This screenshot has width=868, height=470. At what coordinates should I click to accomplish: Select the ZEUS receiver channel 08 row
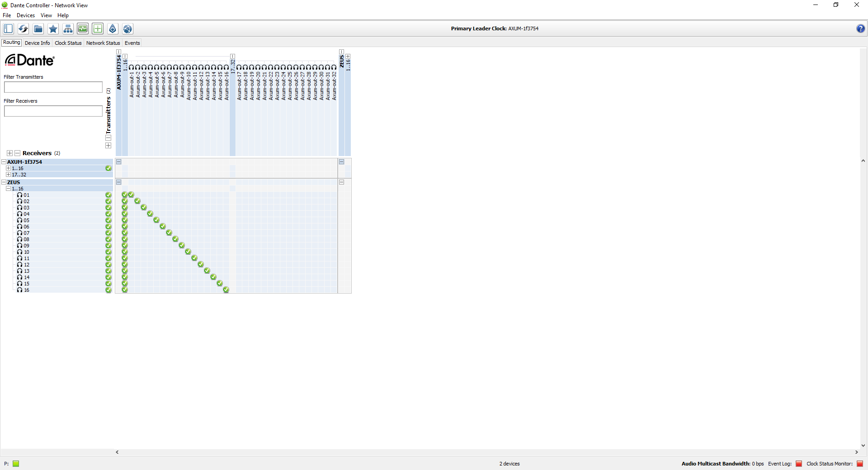coord(27,240)
